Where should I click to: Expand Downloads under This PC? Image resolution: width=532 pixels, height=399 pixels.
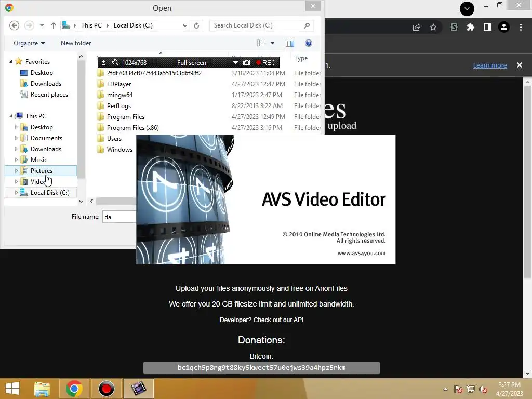coord(16,149)
